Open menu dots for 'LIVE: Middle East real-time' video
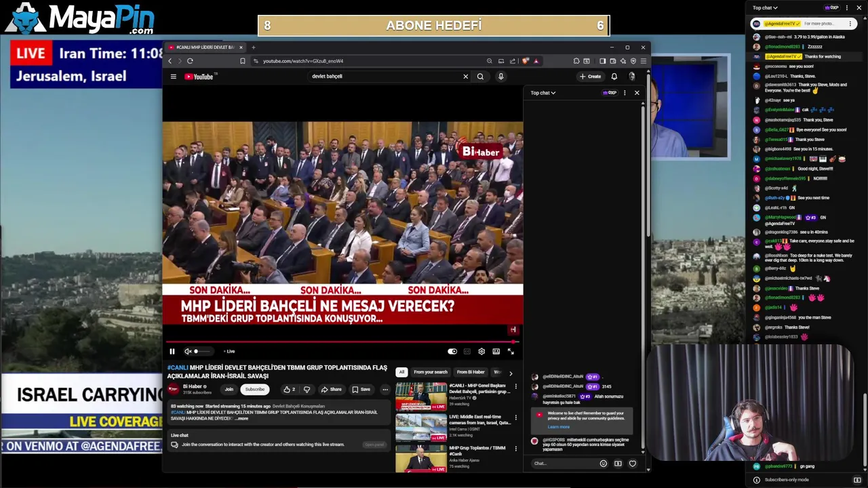This screenshot has width=868, height=488. pyautogui.click(x=516, y=418)
